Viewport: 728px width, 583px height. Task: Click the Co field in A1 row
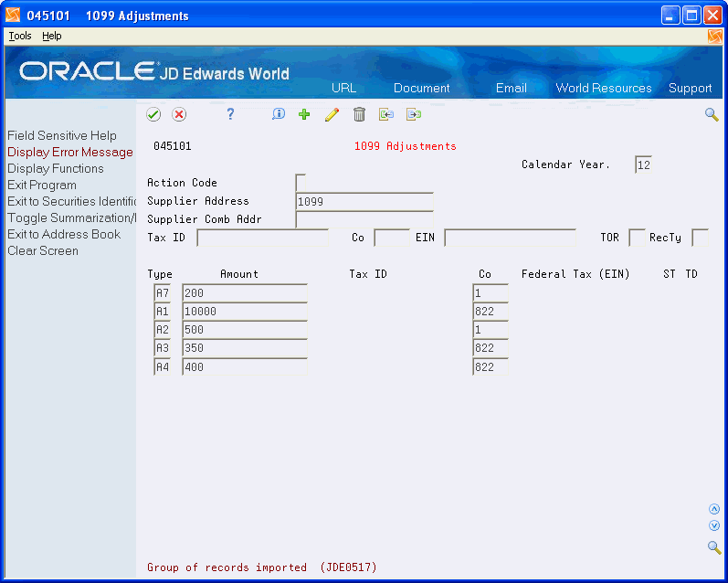click(491, 312)
